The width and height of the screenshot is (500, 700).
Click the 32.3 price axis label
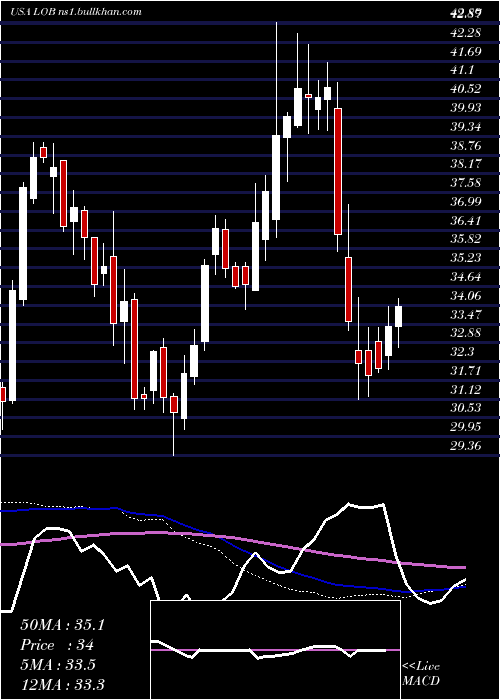(462, 352)
